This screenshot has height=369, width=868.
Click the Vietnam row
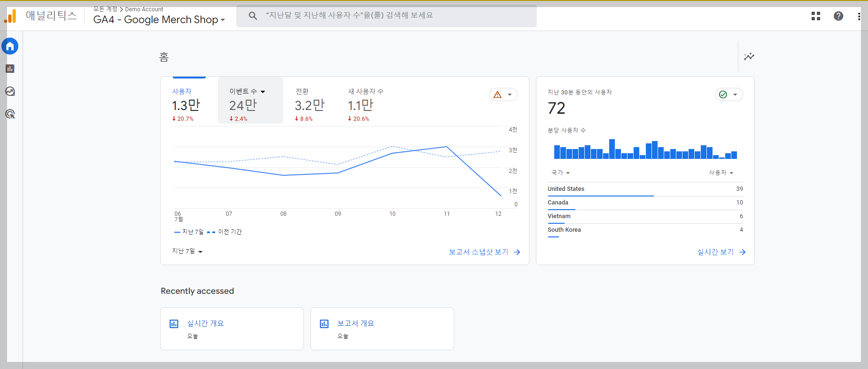[x=645, y=216]
